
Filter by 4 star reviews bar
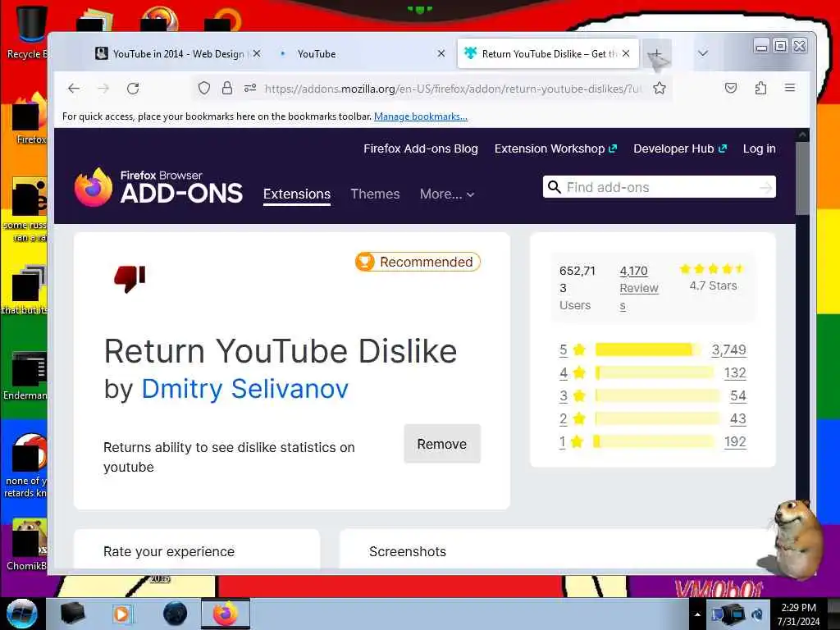655,373
